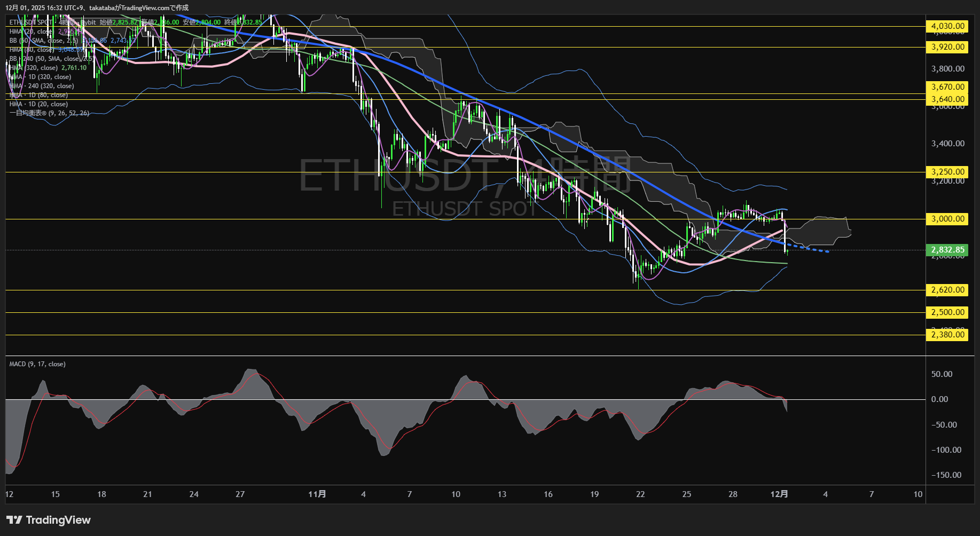
Task: Open the ETHUSDT SPOT symbol selector
Action: [32, 23]
